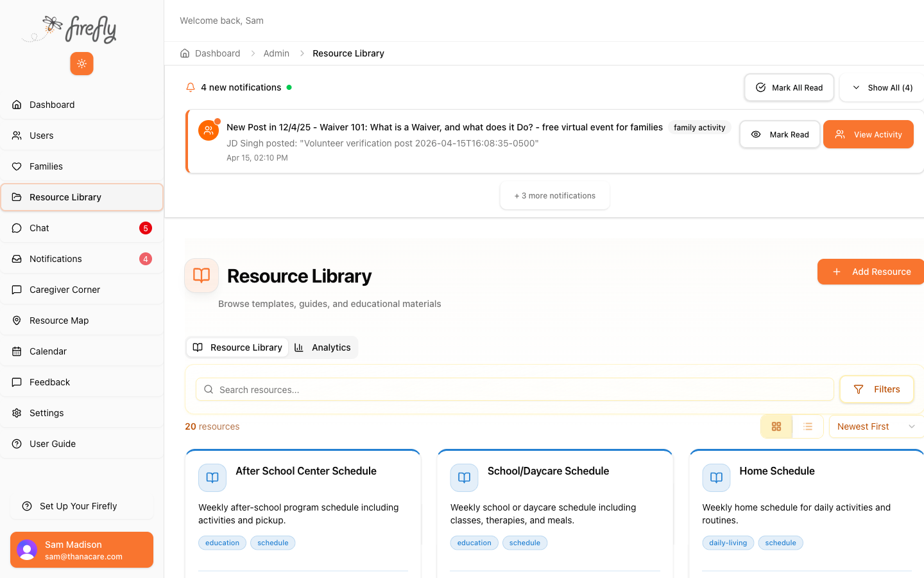Click education tag on After School card
Image resolution: width=924 pixels, height=578 pixels.
point(222,543)
